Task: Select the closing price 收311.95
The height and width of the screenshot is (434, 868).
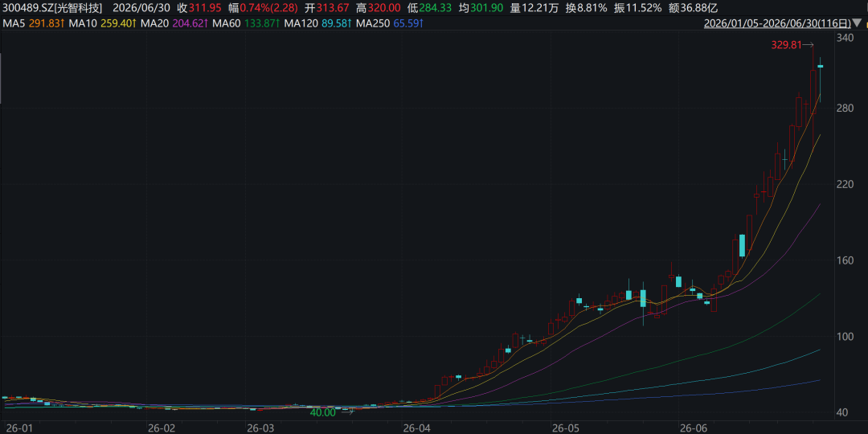Action: coord(198,8)
